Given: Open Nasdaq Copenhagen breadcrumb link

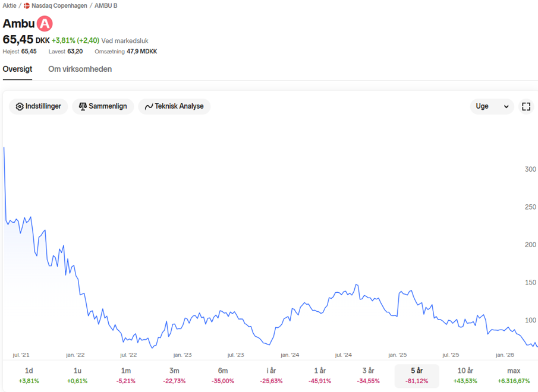Looking at the screenshot, I should pos(59,5).
